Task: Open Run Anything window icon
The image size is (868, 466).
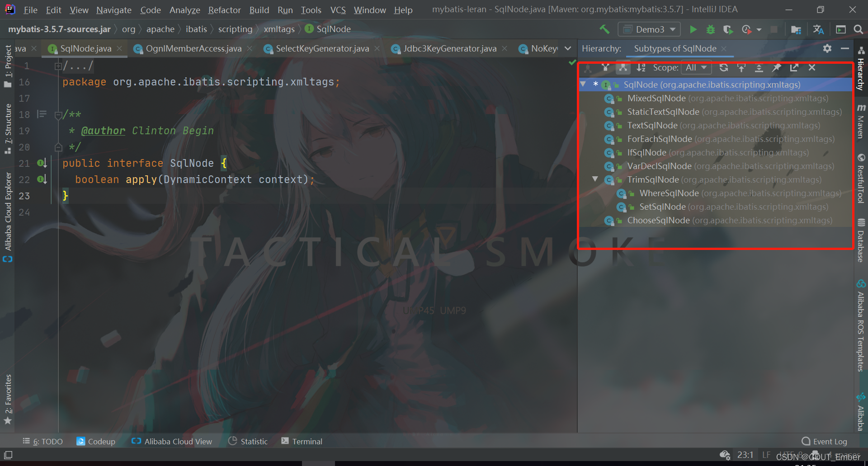Action: point(841,29)
